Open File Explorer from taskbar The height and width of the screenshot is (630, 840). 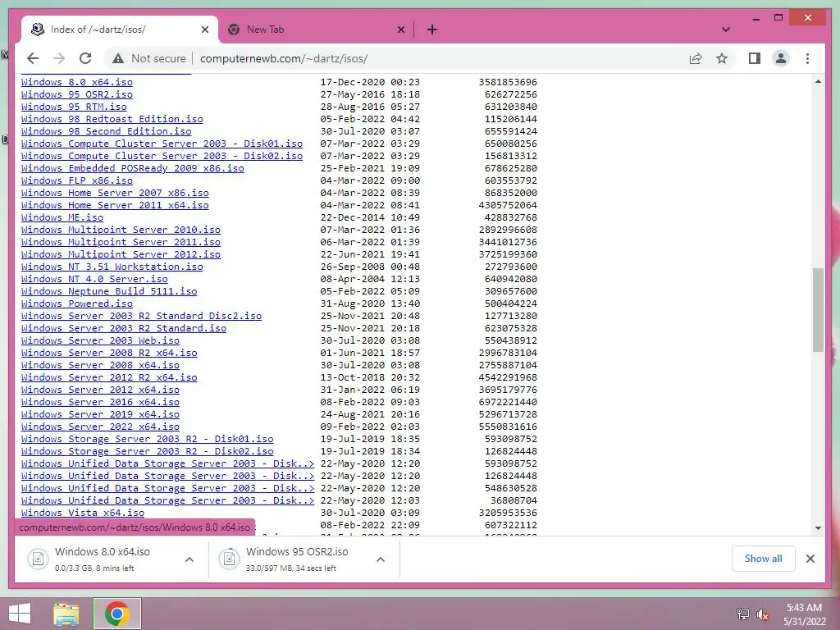(x=66, y=614)
